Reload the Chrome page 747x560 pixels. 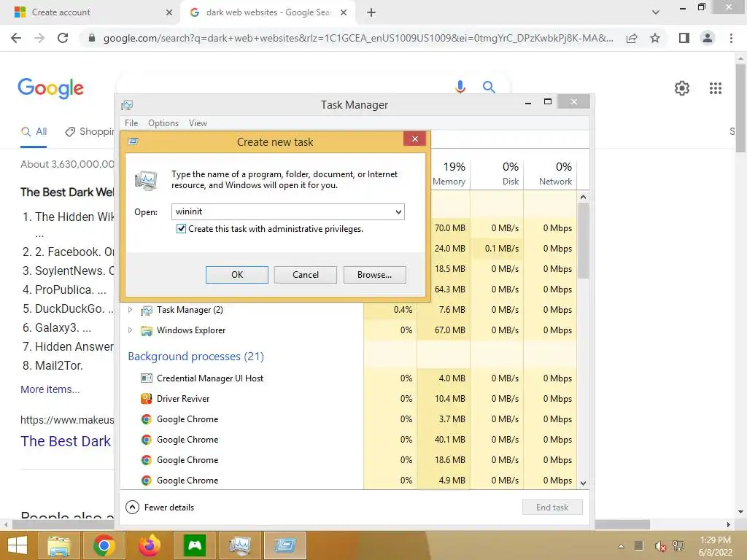pyautogui.click(x=63, y=38)
